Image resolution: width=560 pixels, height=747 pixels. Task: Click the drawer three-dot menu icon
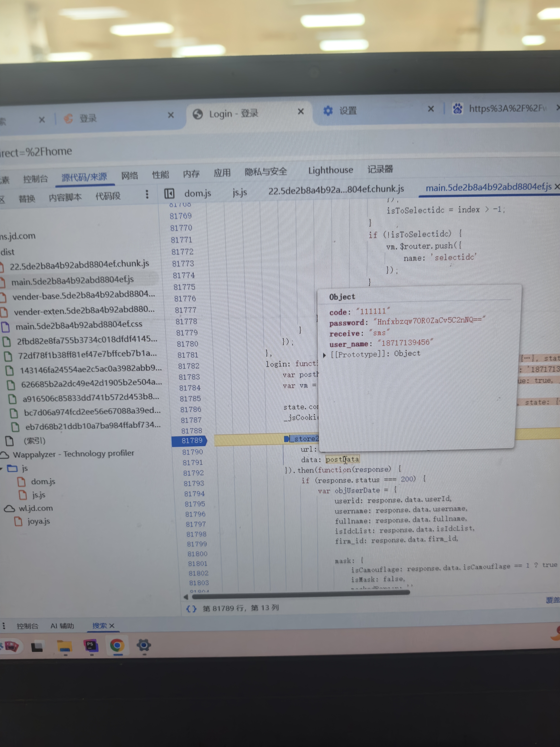coord(4,626)
